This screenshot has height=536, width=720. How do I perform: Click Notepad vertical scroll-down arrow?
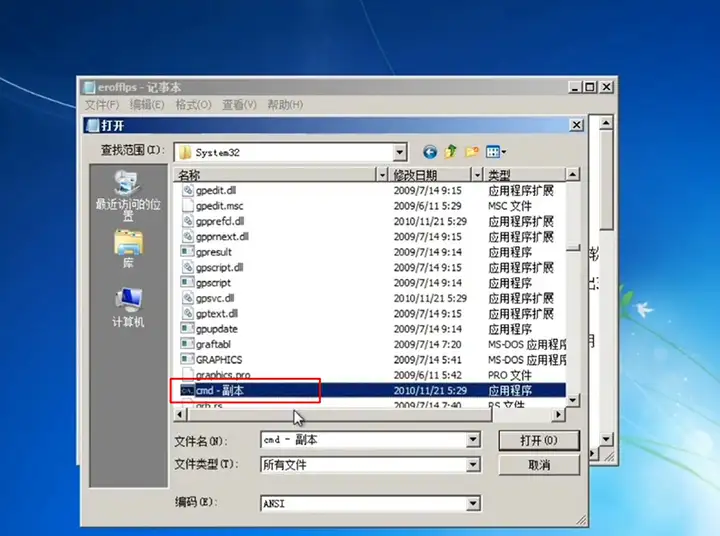click(606, 439)
